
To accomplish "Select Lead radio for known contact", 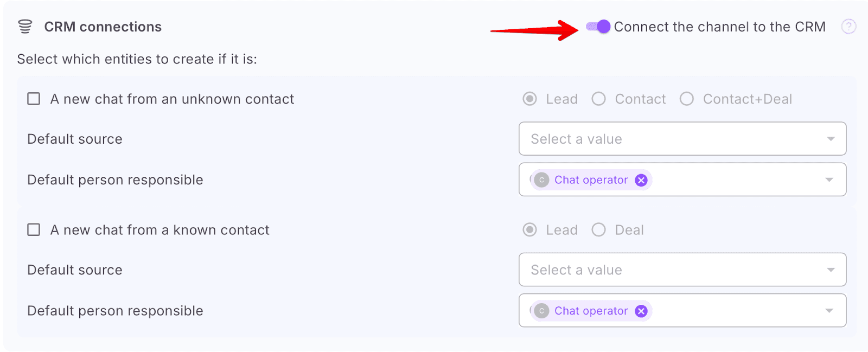I will [x=529, y=230].
